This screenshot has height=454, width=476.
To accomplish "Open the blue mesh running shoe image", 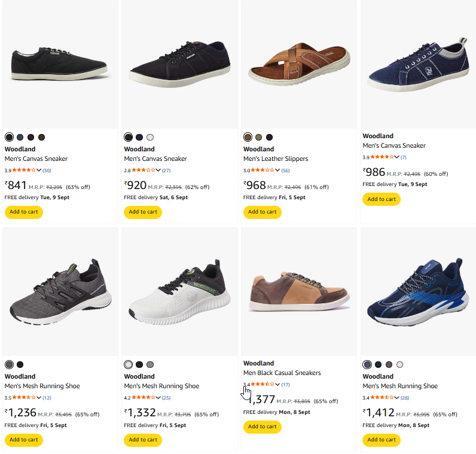I will [417, 291].
